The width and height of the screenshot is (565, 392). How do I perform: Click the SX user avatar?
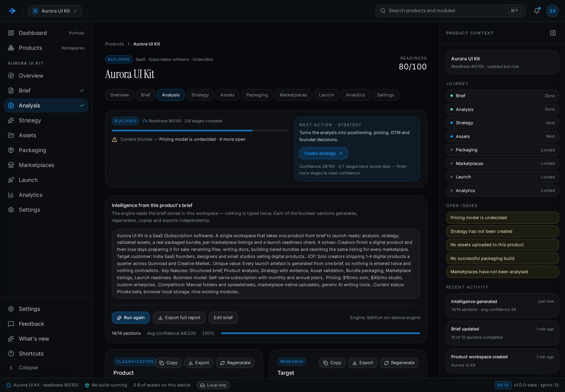coord(552,11)
